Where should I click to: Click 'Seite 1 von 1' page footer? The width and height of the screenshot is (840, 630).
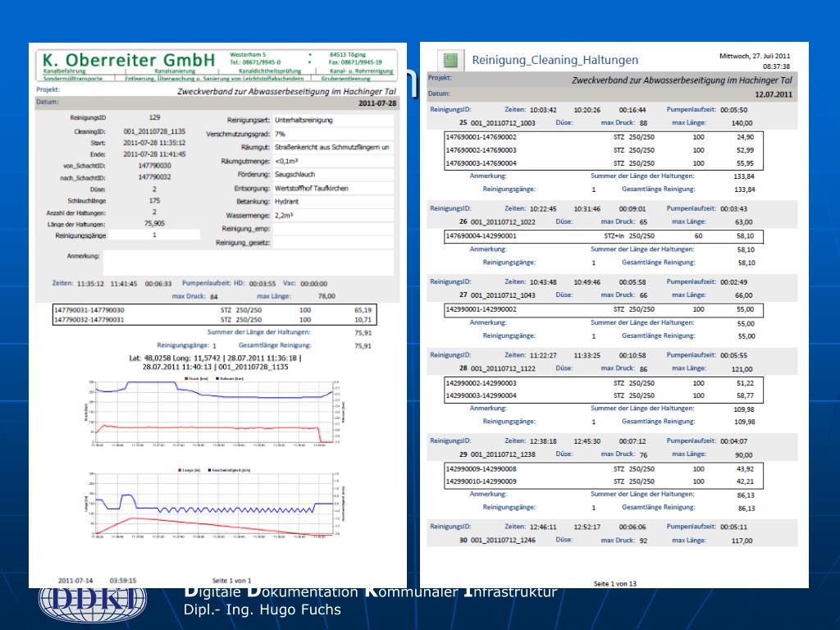pos(231,581)
